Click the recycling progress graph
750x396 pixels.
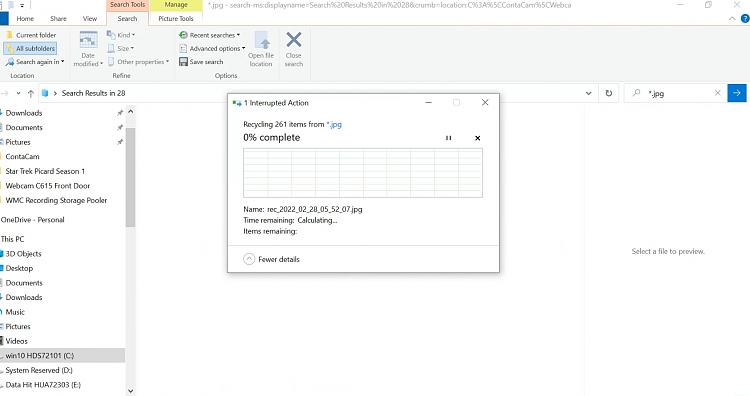363,173
